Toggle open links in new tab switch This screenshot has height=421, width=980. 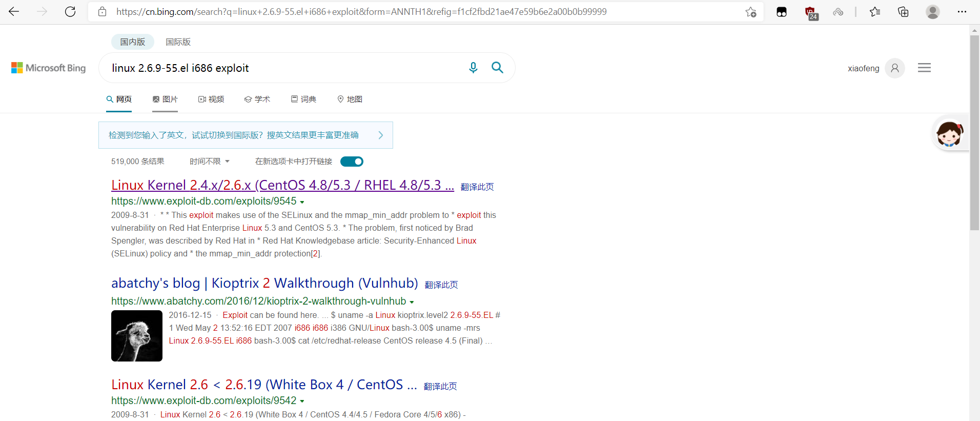[352, 162]
